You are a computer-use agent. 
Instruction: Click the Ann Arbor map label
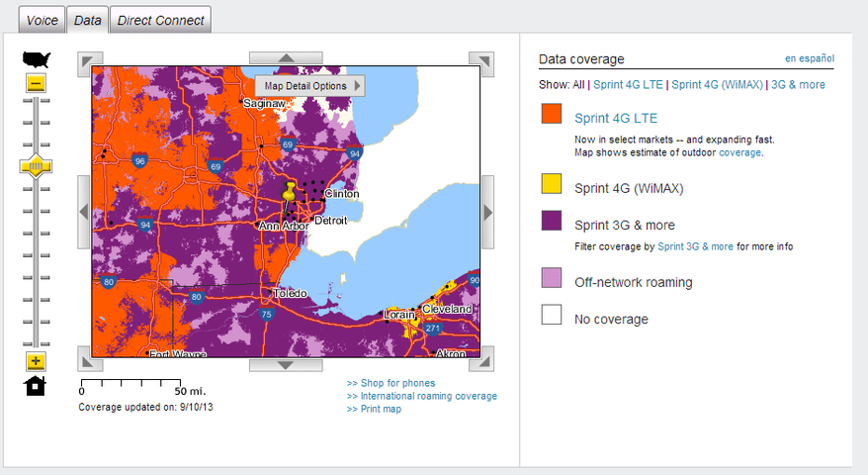[x=284, y=226]
